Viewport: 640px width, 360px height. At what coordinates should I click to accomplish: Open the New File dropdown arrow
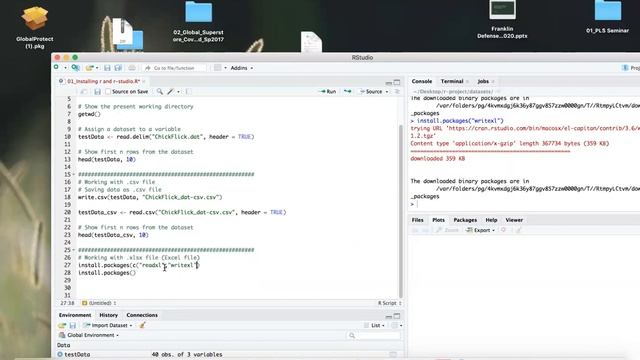pyautogui.click(x=65, y=68)
